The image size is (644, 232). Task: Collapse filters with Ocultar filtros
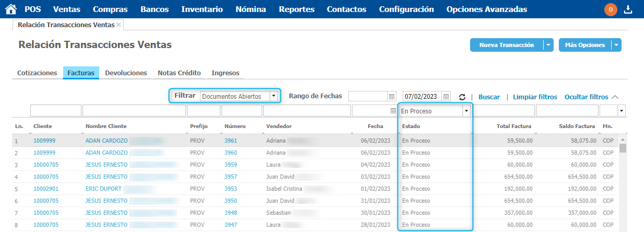586,97
